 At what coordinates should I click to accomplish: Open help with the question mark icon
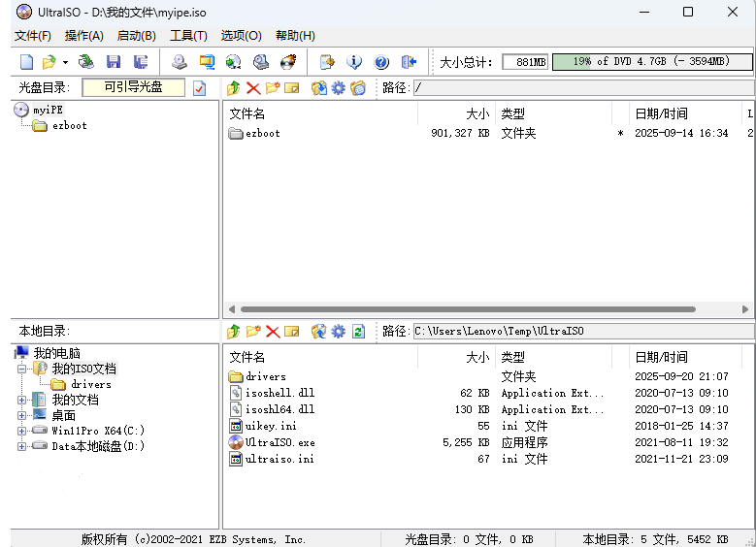[x=380, y=62]
